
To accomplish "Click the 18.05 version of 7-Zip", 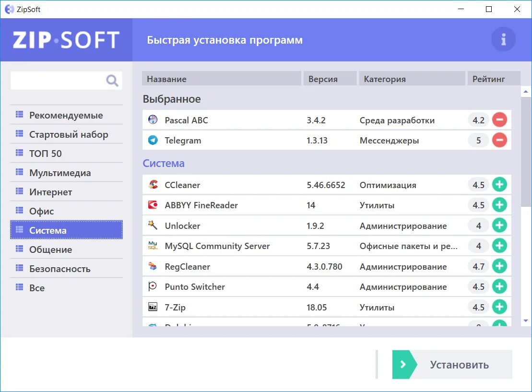I will pos(317,307).
